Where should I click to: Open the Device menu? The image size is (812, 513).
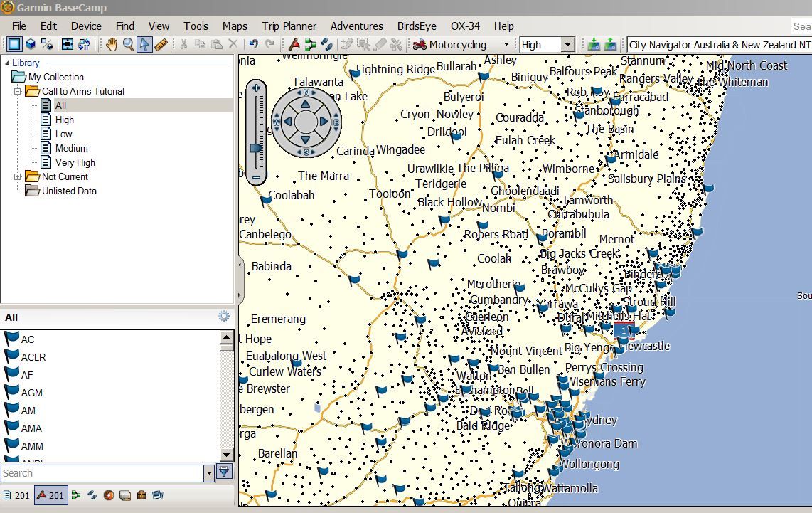(86, 26)
